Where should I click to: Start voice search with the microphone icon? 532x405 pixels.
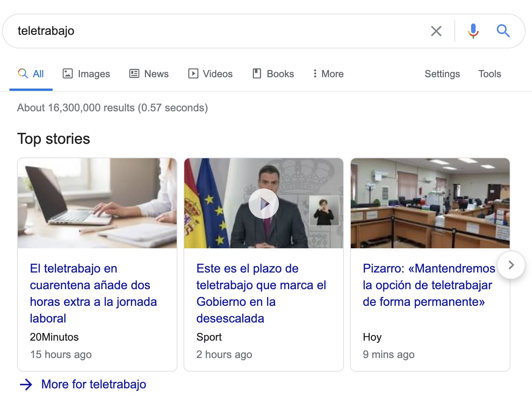point(473,31)
